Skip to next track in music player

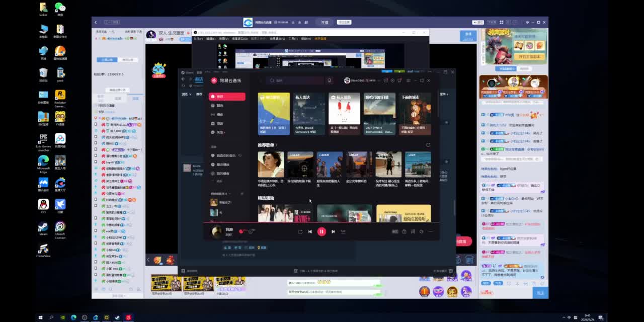tap(333, 231)
